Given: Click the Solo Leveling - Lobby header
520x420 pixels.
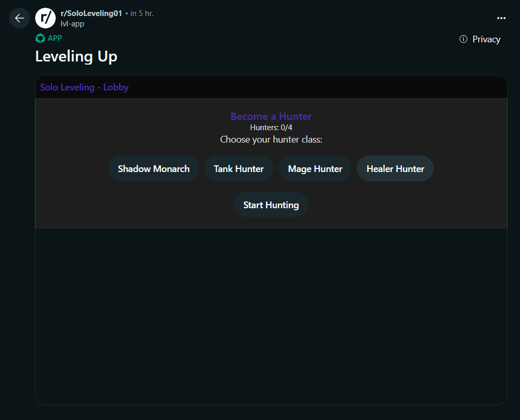Looking at the screenshot, I should click(84, 87).
